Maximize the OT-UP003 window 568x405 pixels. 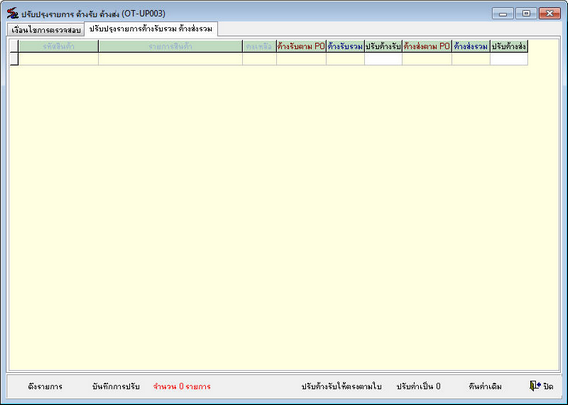(x=526, y=13)
